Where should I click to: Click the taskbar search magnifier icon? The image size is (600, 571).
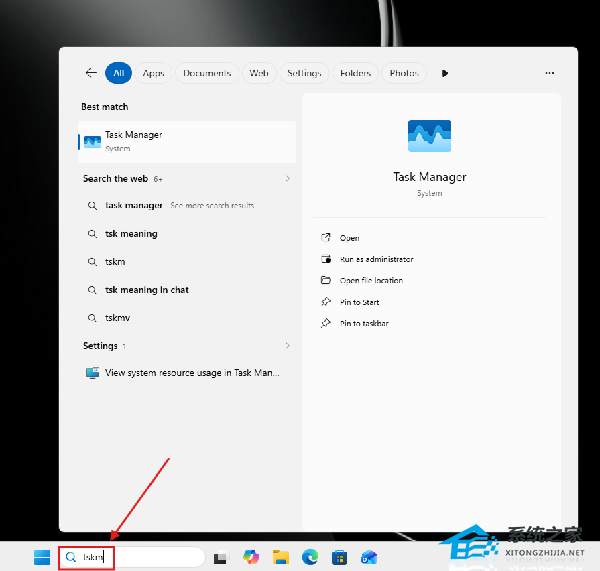[71, 557]
